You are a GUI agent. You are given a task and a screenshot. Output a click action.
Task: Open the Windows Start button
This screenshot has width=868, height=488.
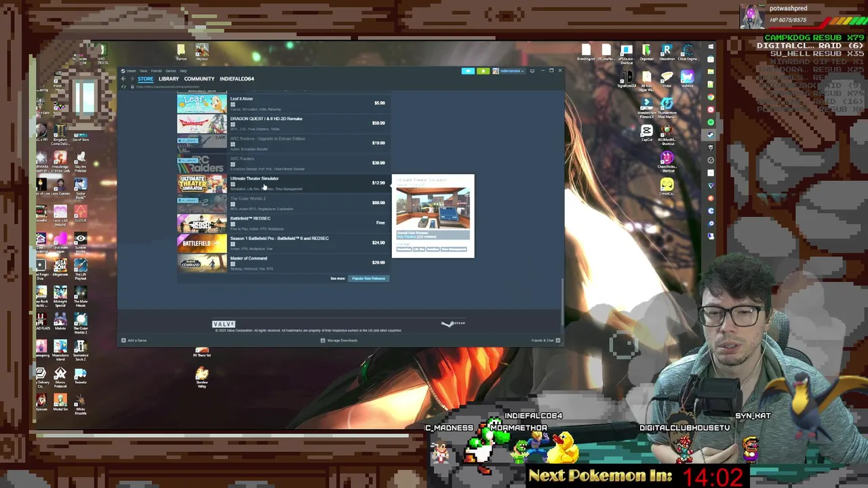pyautogui.click(x=711, y=46)
